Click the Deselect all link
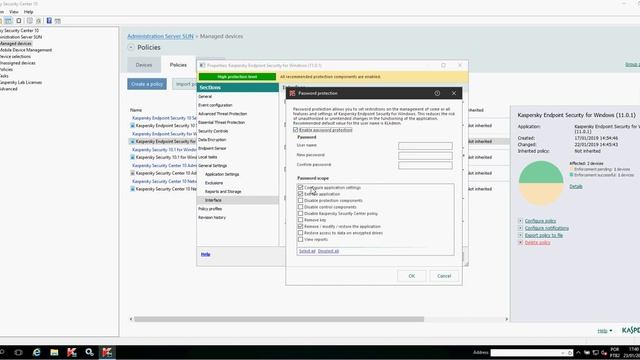Image resolution: width=640 pixels, height=360 pixels. (328, 251)
